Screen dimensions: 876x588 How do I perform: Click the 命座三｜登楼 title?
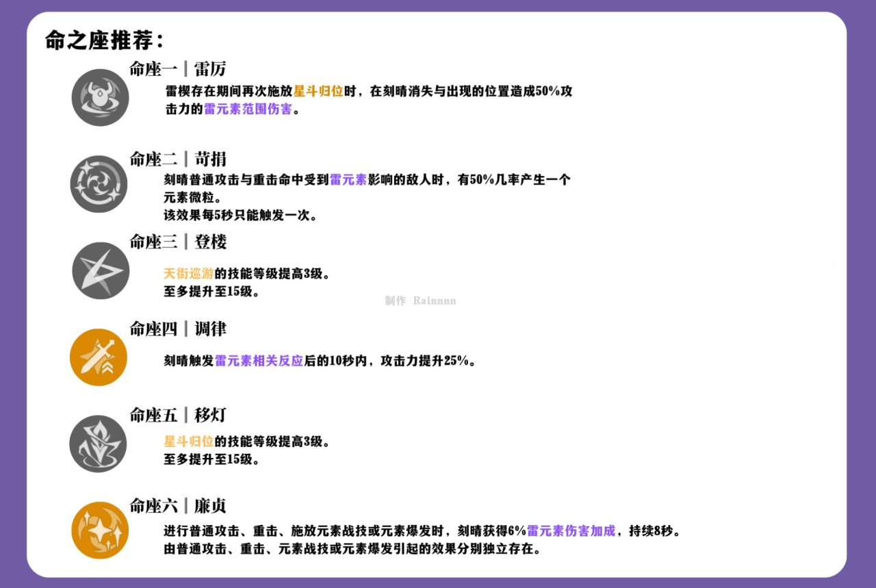coord(178,242)
